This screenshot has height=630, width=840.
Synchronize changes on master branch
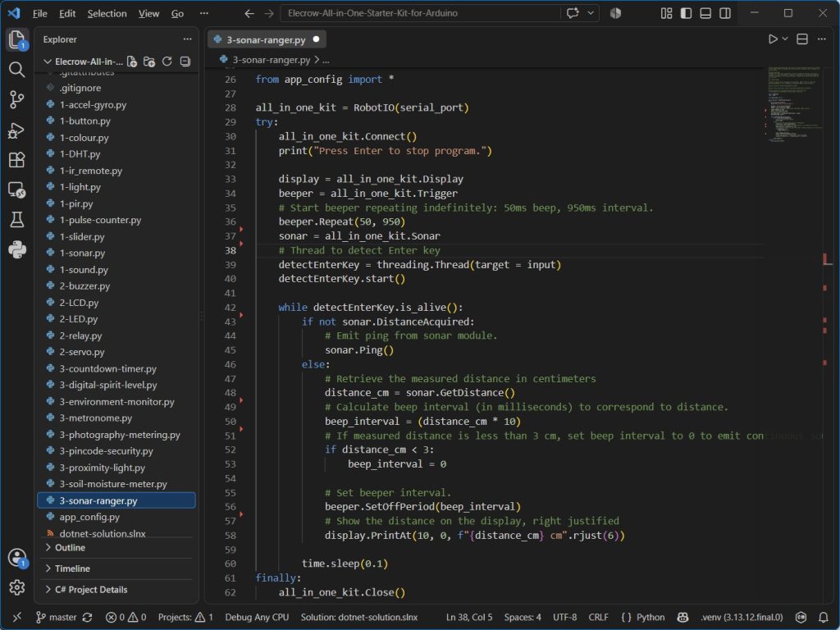[x=88, y=617]
